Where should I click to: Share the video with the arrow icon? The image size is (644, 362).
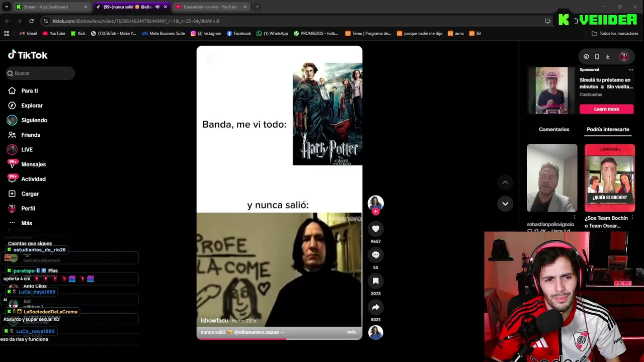pos(375,307)
